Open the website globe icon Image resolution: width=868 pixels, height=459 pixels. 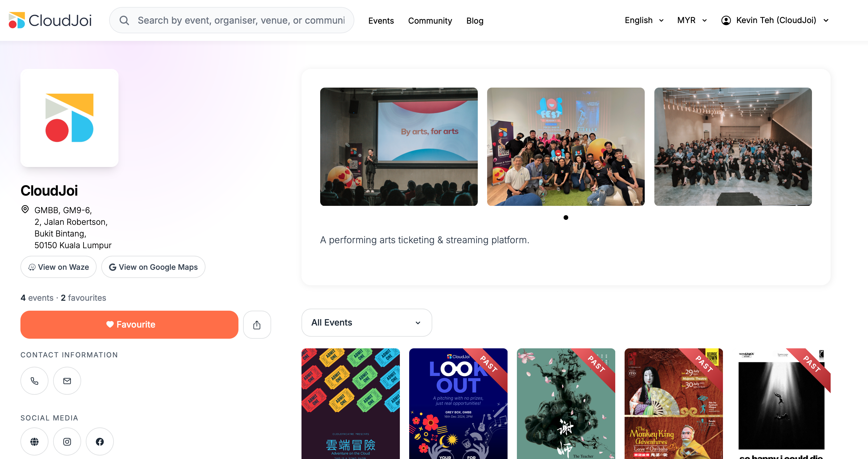(34, 441)
